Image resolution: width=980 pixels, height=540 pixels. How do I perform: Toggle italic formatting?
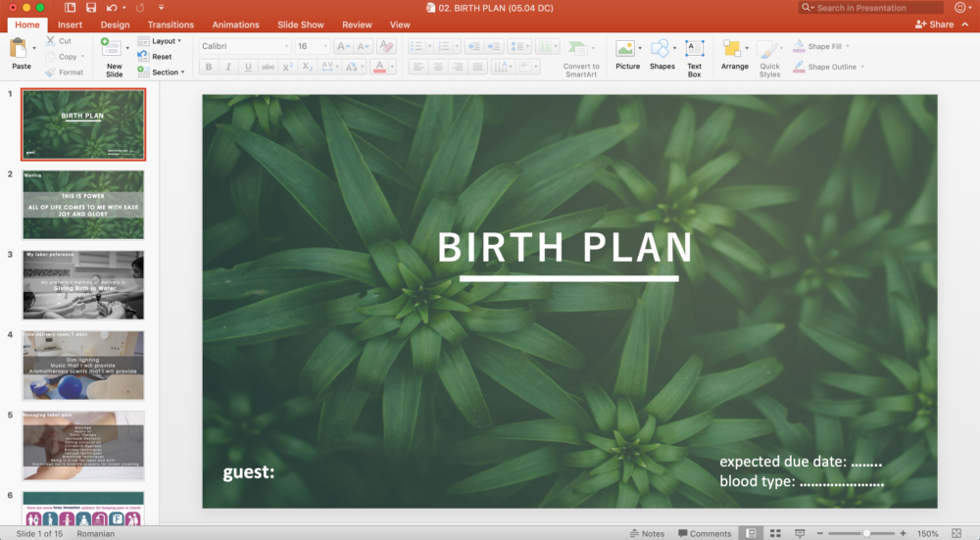[x=228, y=67]
